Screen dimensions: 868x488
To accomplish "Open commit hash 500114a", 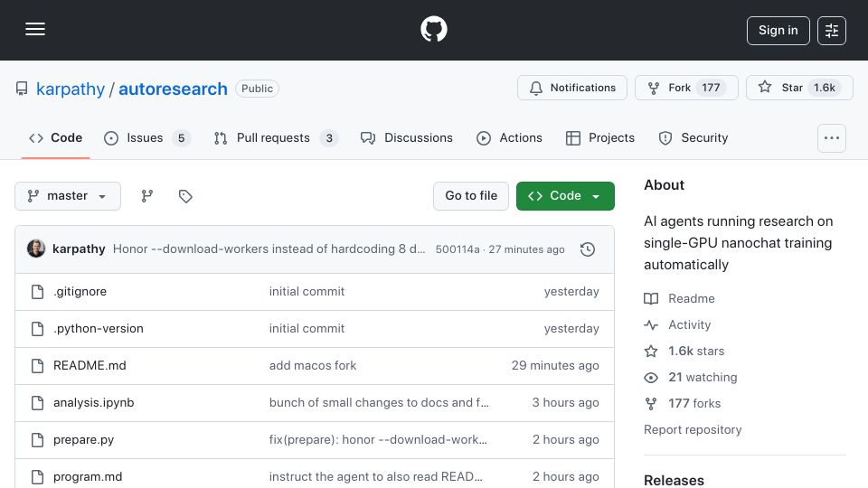I will (458, 249).
